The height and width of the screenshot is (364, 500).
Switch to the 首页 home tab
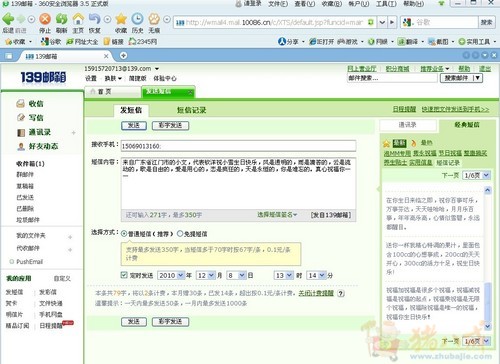[x=113, y=92]
